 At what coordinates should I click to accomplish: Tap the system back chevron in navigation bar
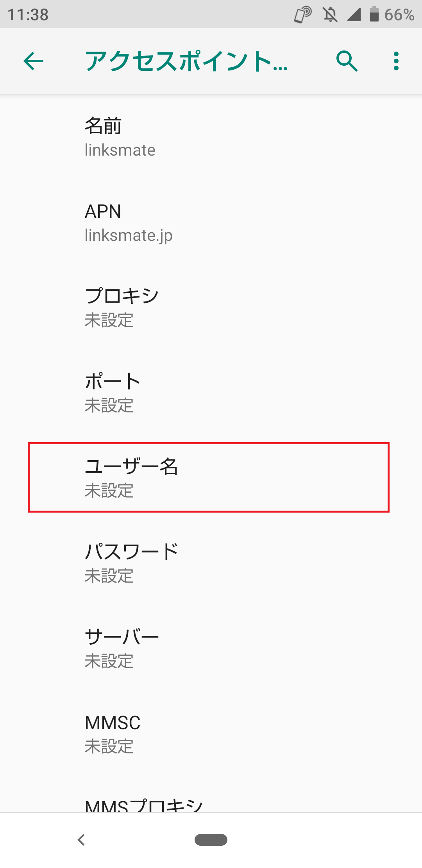[81, 839]
